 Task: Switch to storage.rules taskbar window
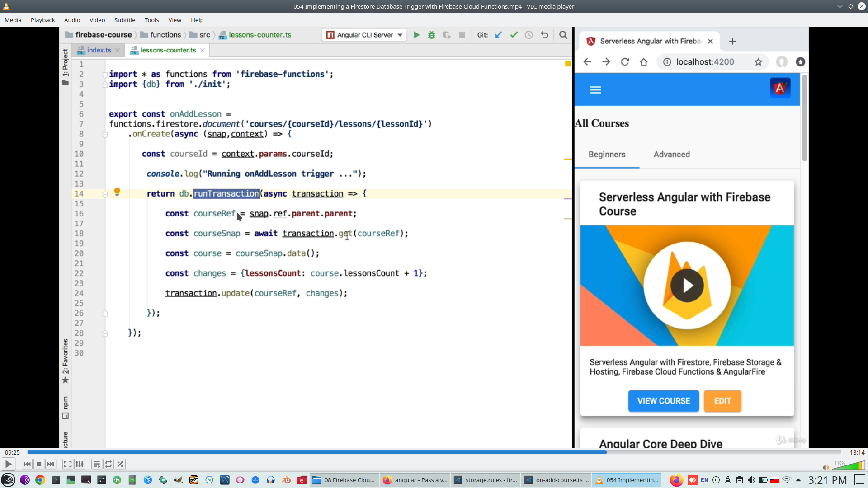point(486,480)
